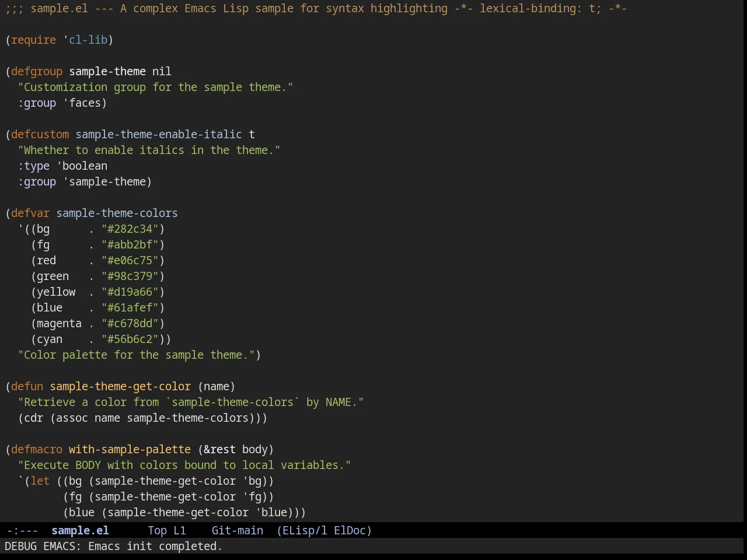Click the echo area message 'Emacs init completed'

(x=155, y=546)
